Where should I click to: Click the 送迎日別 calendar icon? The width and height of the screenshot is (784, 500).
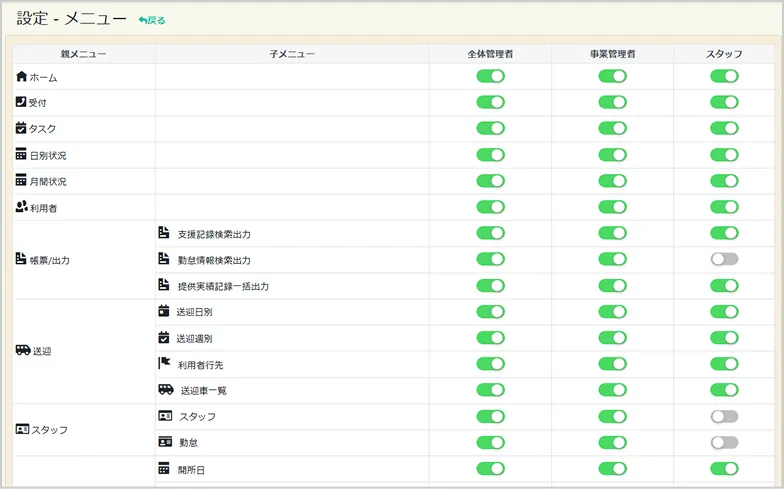tap(164, 311)
